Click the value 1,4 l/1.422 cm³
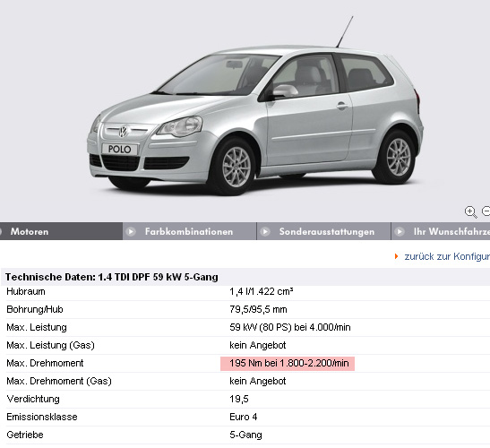Image resolution: width=490 pixels, height=448 pixels. pyautogui.click(x=262, y=291)
